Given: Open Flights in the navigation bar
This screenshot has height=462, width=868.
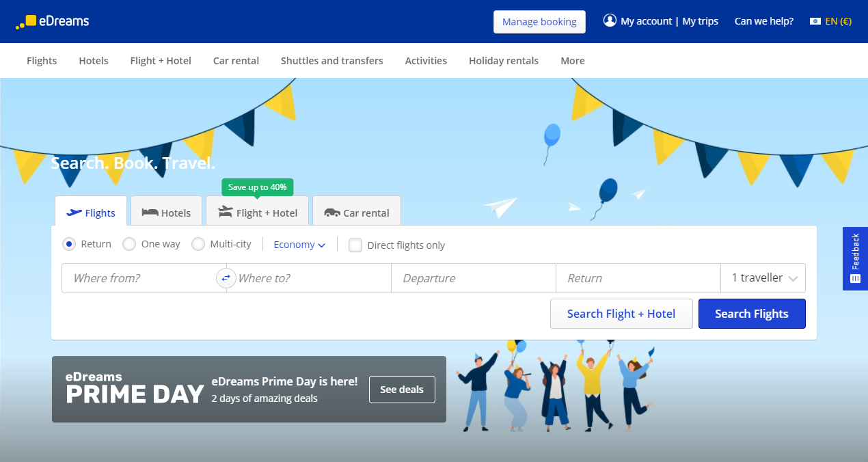Looking at the screenshot, I should 42,60.
